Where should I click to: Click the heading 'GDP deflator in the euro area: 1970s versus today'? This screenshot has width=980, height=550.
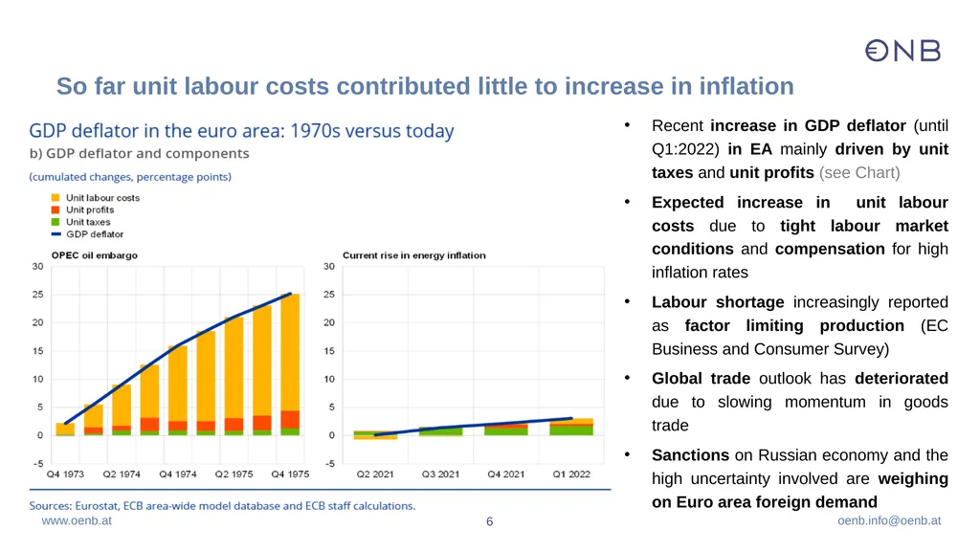(x=241, y=131)
